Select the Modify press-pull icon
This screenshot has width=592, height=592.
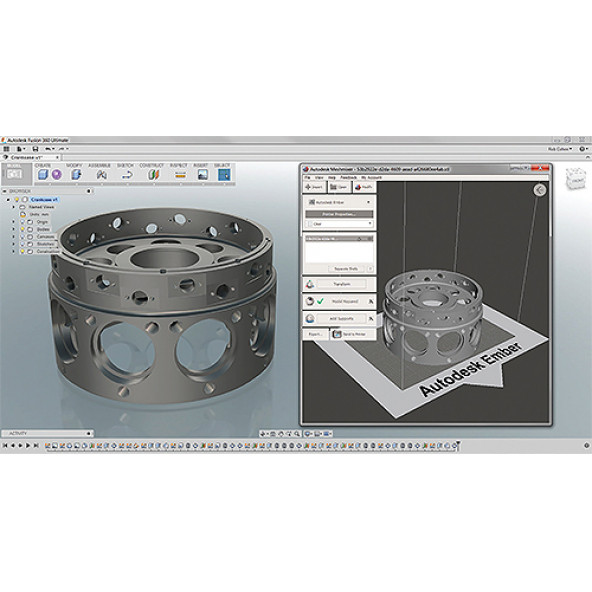coord(76,174)
